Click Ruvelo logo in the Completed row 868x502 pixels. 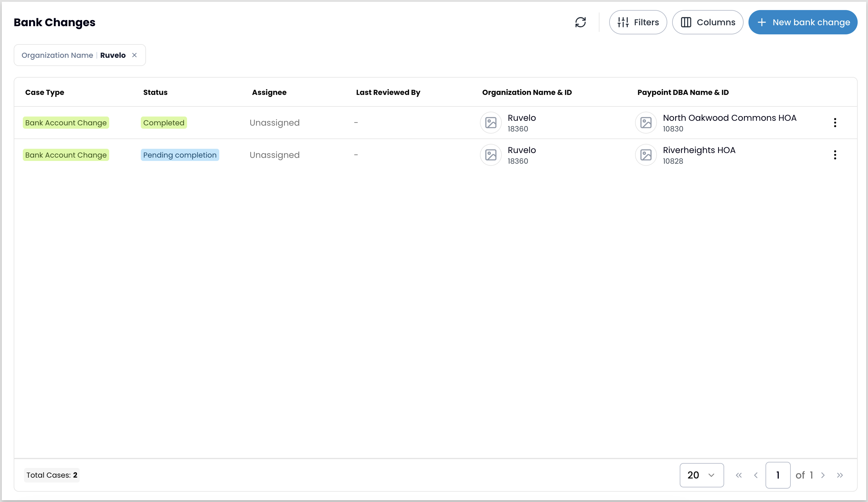(x=491, y=123)
